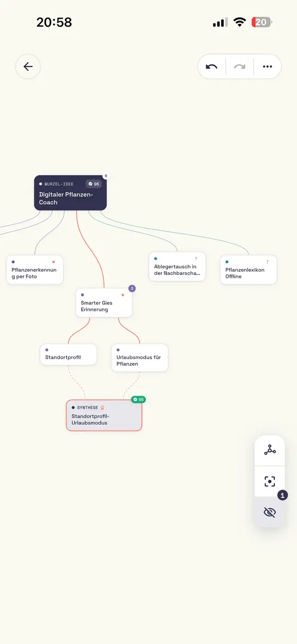This screenshot has width=297, height=644.
Task: Tap the robot icon next to SYNTHESE
Action: 102,407
